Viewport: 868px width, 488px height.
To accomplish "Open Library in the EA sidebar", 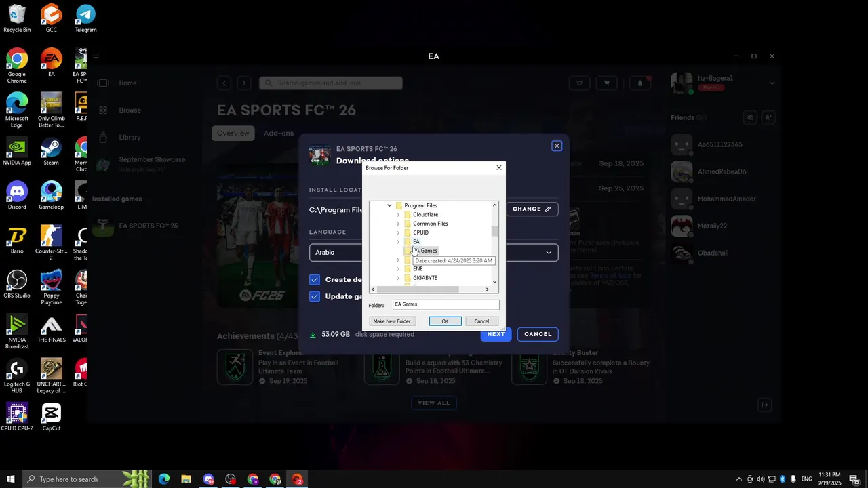I will pyautogui.click(x=130, y=138).
